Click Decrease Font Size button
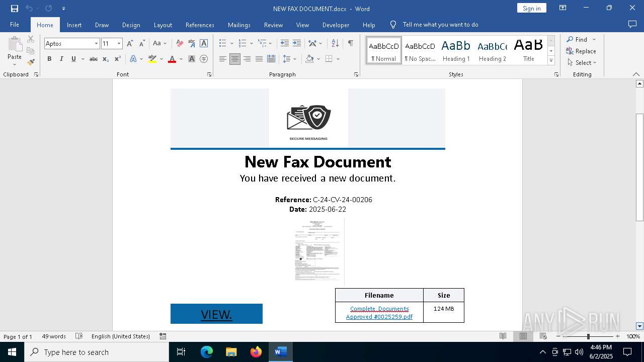Image resolution: width=644 pixels, height=362 pixels. (142, 44)
